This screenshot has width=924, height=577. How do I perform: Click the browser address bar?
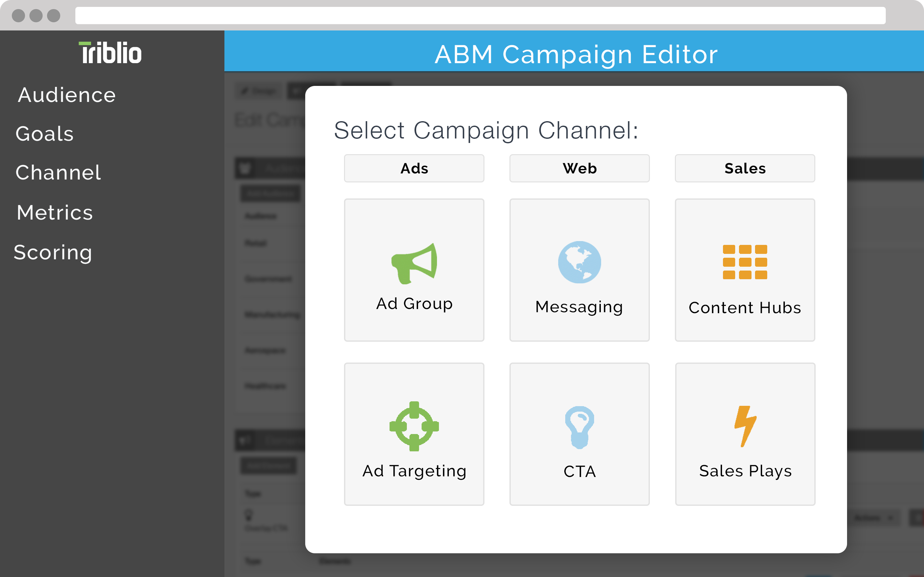point(480,16)
